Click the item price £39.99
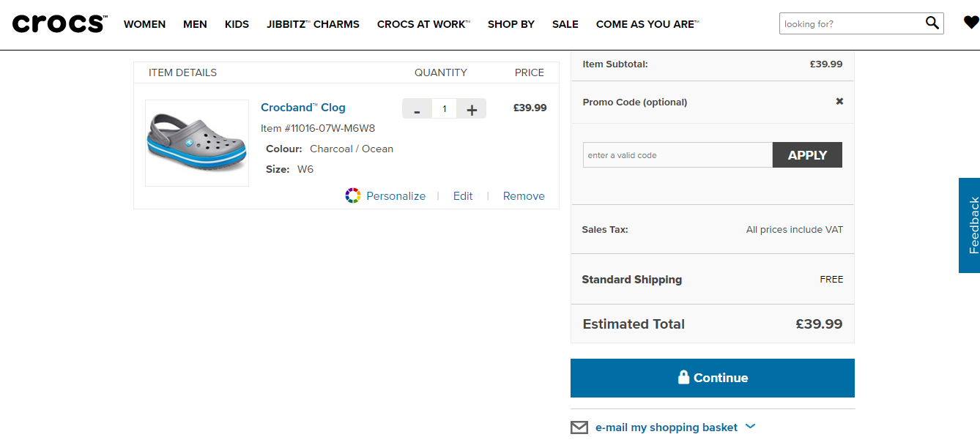The image size is (980, 448). tap(530, 108)
